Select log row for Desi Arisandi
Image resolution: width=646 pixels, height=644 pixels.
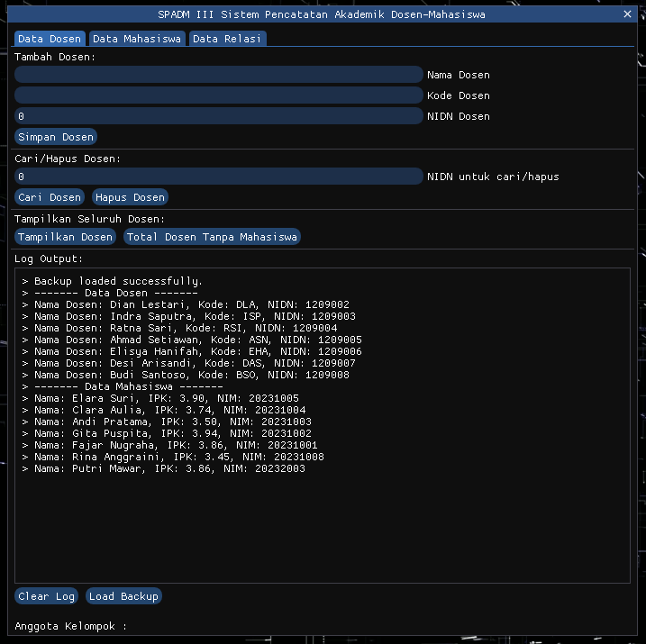coord(189,363)
